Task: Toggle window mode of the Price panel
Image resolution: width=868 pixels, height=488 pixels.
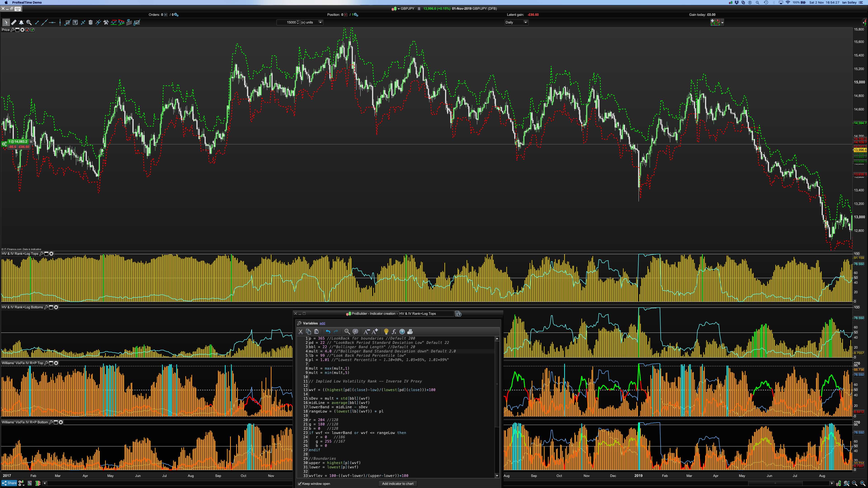Action: pyautogui.click(x=18, y=30)
